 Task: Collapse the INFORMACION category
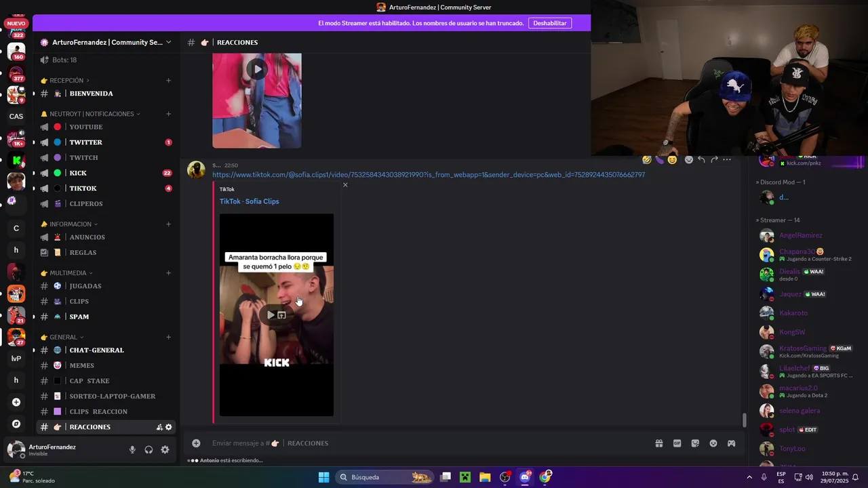click(69, 224)
